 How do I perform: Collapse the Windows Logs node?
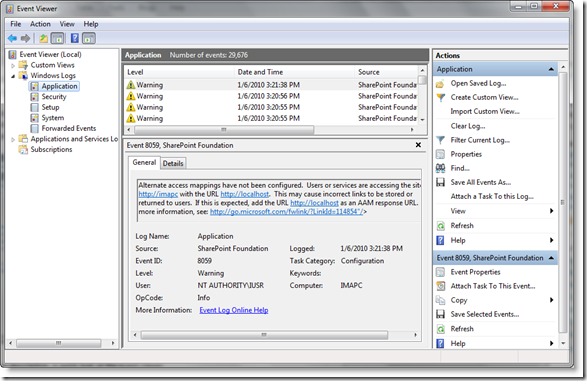13,76
